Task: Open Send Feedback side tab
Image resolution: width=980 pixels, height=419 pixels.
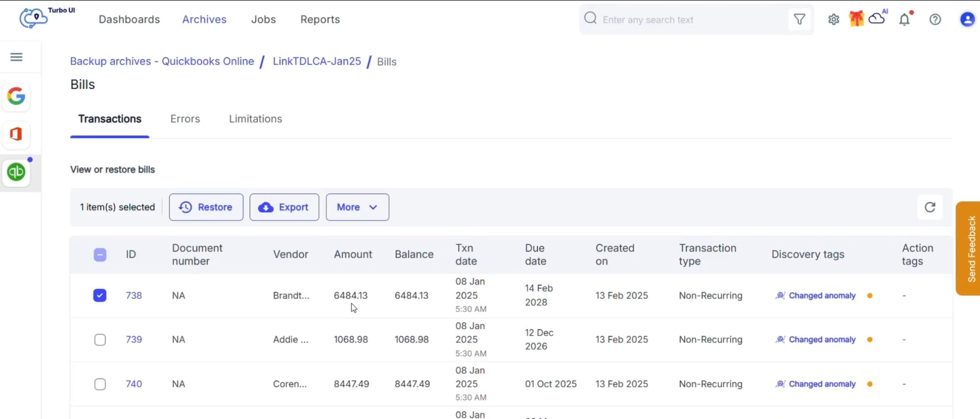Action: 969,248
